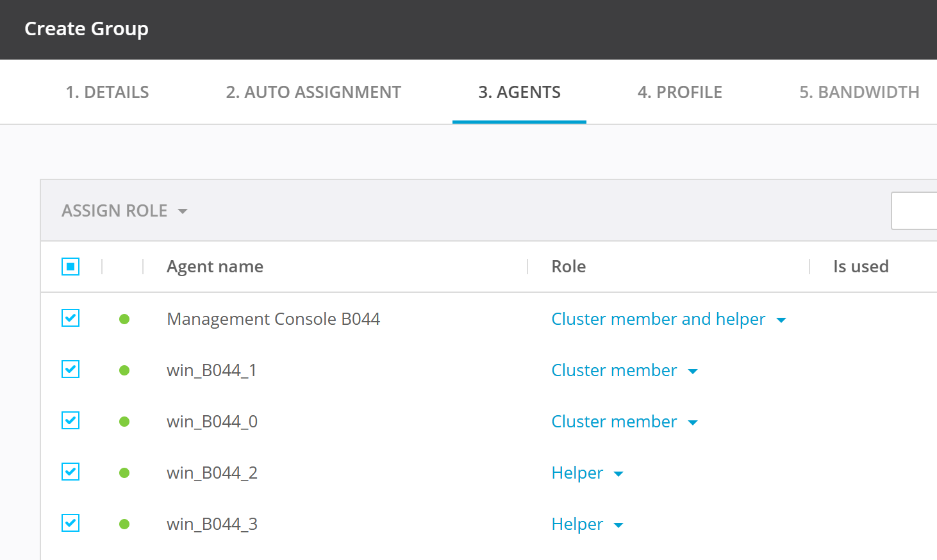Click green status dot for Management Console B044

(124, 319)
